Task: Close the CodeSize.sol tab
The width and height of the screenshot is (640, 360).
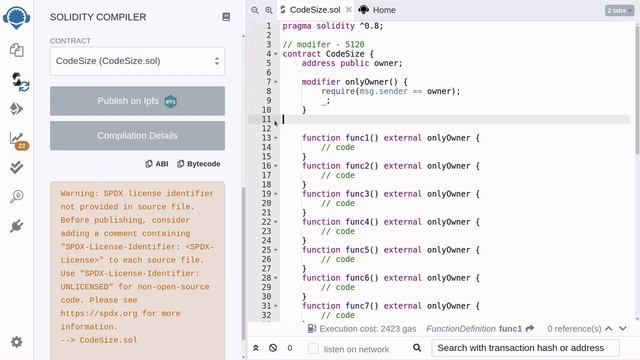Action: click(349, 9)
